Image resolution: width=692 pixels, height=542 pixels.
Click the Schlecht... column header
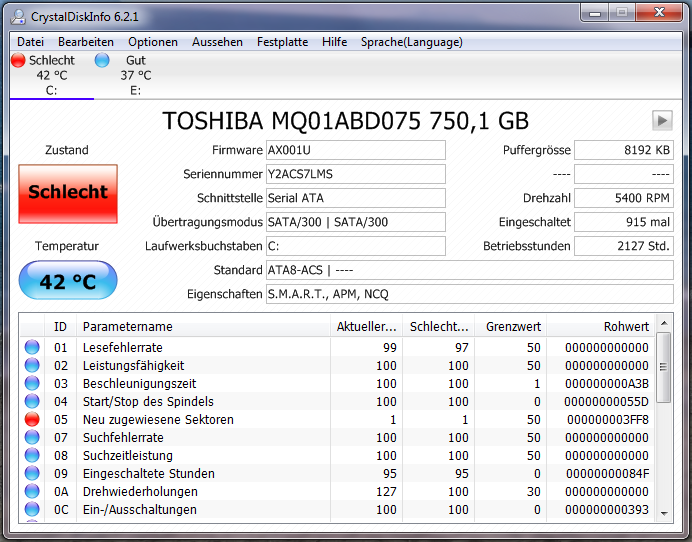[x=439, y=326]
